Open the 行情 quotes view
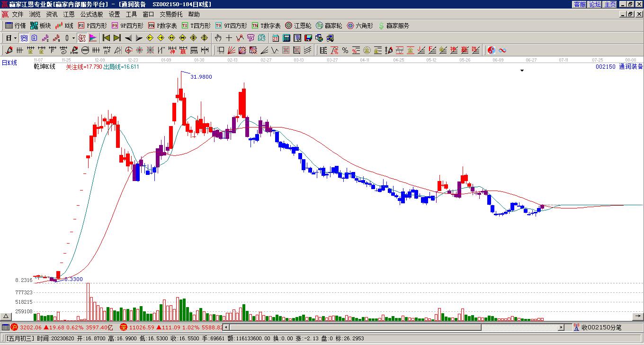Viewport: 644px width, 345px height. tap(16, 26)
